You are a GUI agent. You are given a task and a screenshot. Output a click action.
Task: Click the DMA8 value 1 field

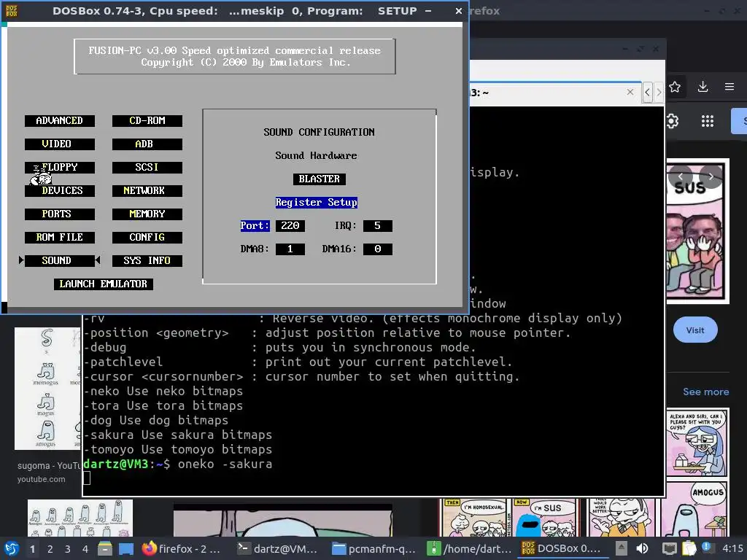coord(290,249)
